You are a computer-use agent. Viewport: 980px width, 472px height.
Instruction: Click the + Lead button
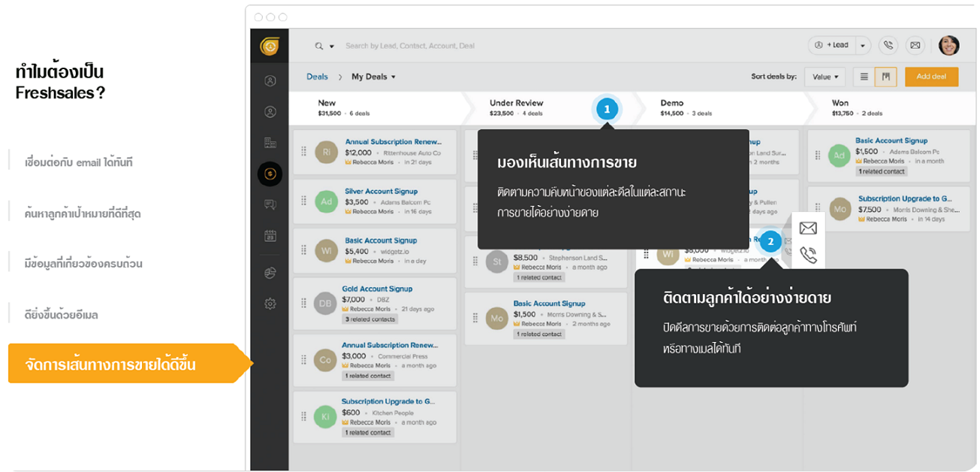point(832,45)
